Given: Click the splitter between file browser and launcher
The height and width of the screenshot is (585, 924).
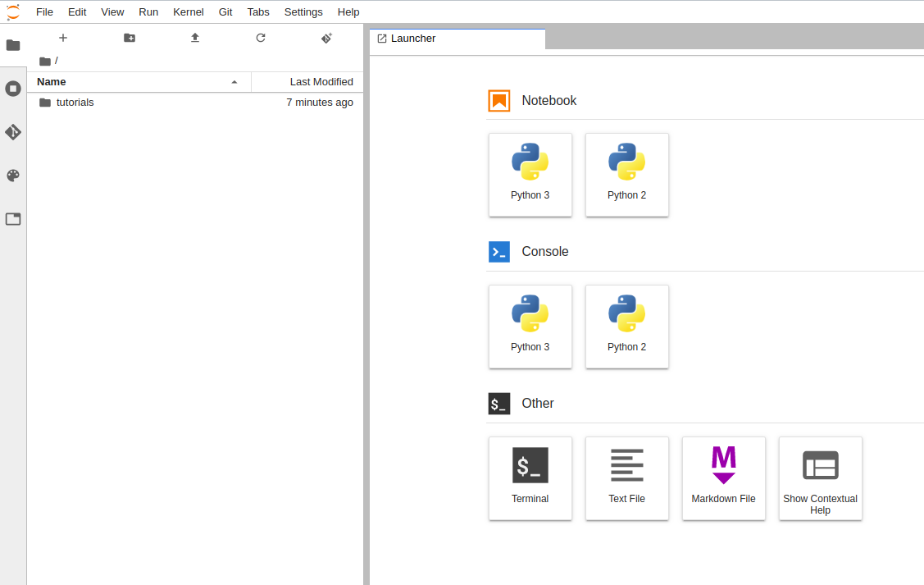Looking at the screenshot, I should (x=366, y=304).
